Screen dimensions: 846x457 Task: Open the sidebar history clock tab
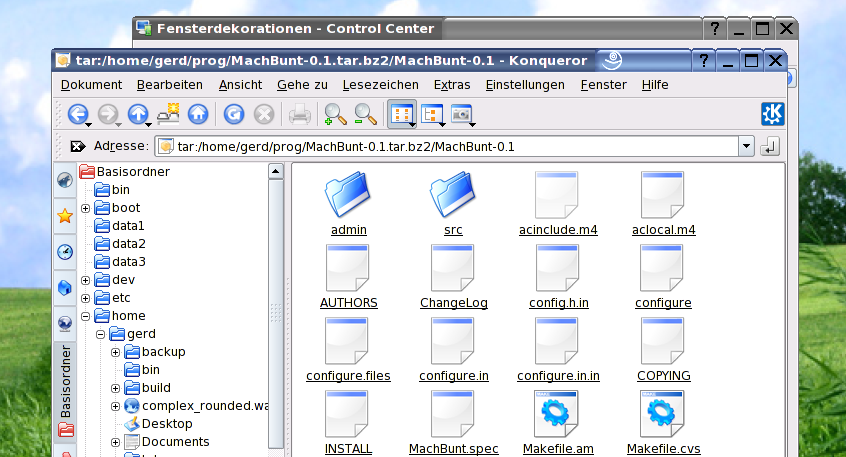pos(65,252)
